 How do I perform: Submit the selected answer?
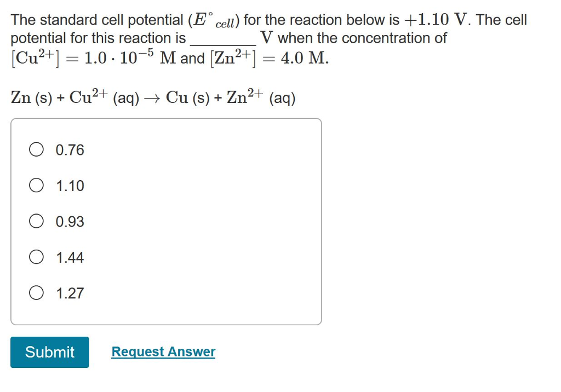[49, 352]
